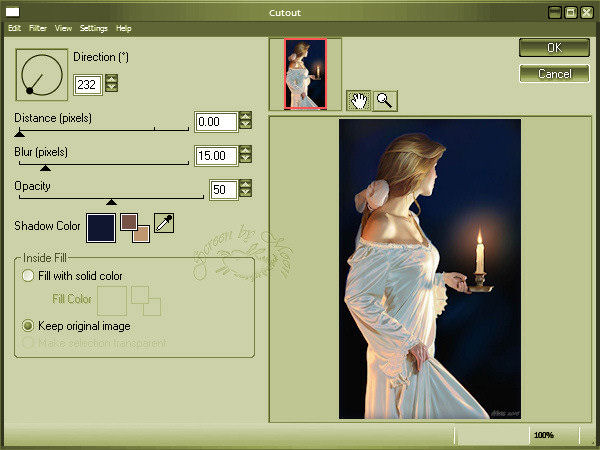Pick the eyedropper color picker

click(164, 224)
